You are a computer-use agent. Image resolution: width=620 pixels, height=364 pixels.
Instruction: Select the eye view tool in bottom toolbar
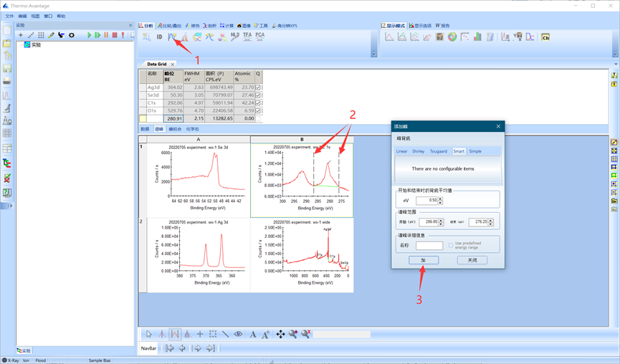click(x=238, y=334)
